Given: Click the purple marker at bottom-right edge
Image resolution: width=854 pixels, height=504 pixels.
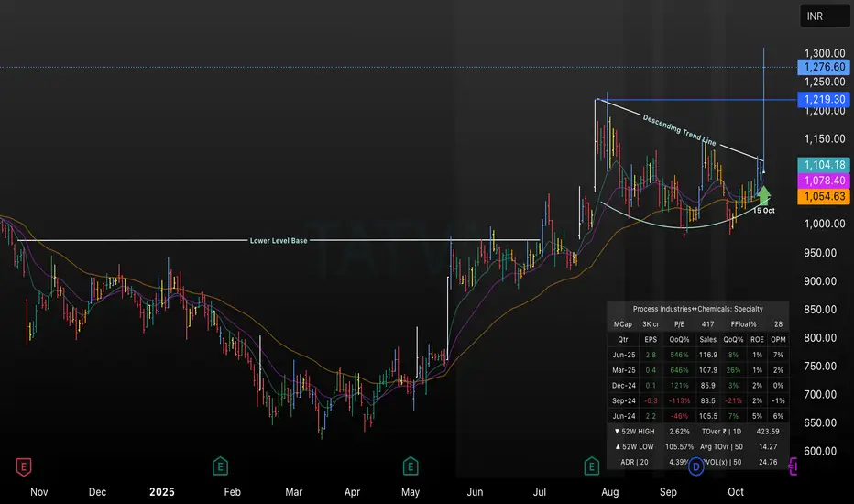Looking at the screenshot, I should [x=792, y=466].
